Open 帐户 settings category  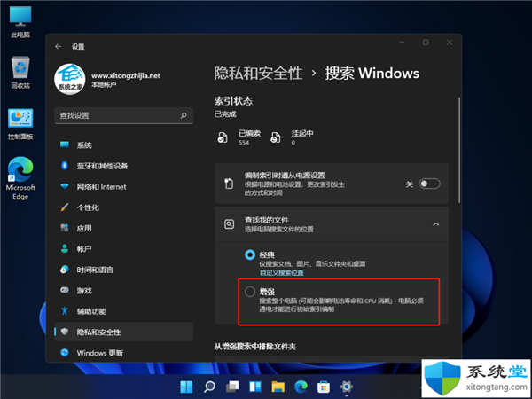pos(124,249)
